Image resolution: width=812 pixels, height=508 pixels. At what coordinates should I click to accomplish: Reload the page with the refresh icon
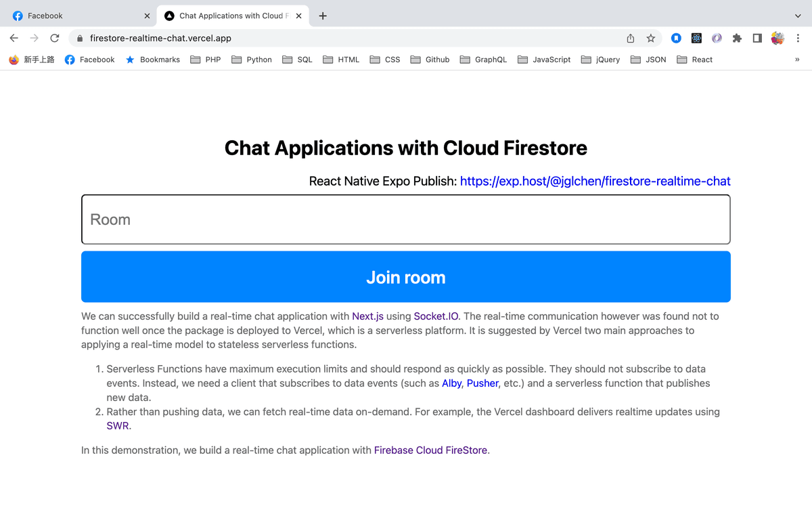pyautogui.click(x=55, y=38)
